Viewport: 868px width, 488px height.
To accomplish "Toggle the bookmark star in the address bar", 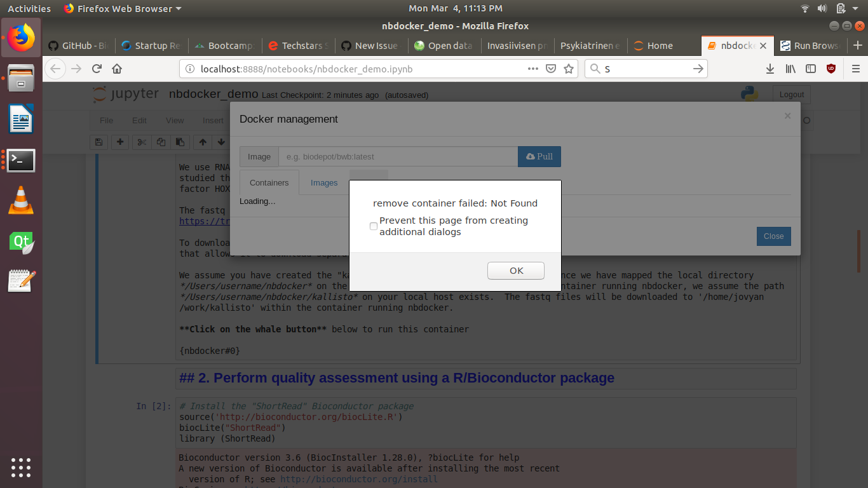I will point(568,69).
